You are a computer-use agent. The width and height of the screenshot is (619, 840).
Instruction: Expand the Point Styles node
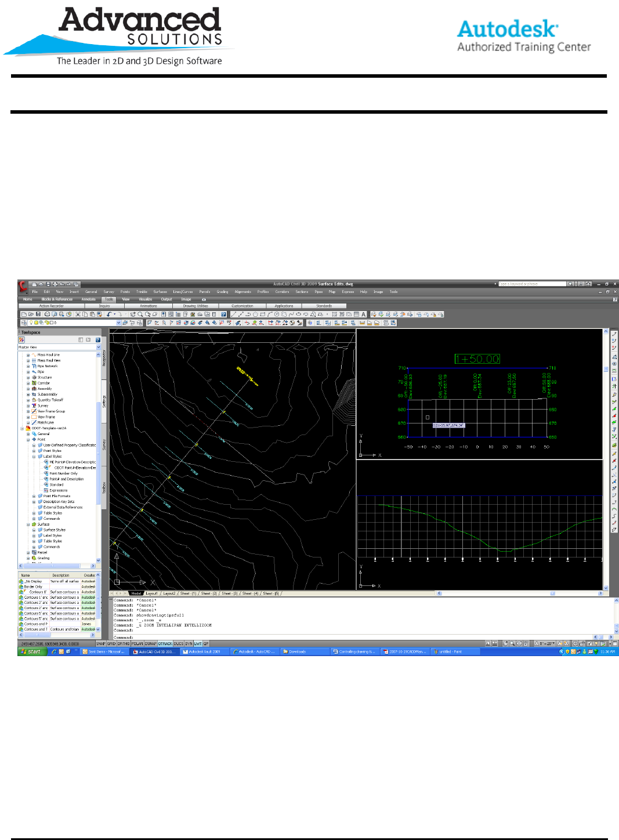[x=34, y=451]
